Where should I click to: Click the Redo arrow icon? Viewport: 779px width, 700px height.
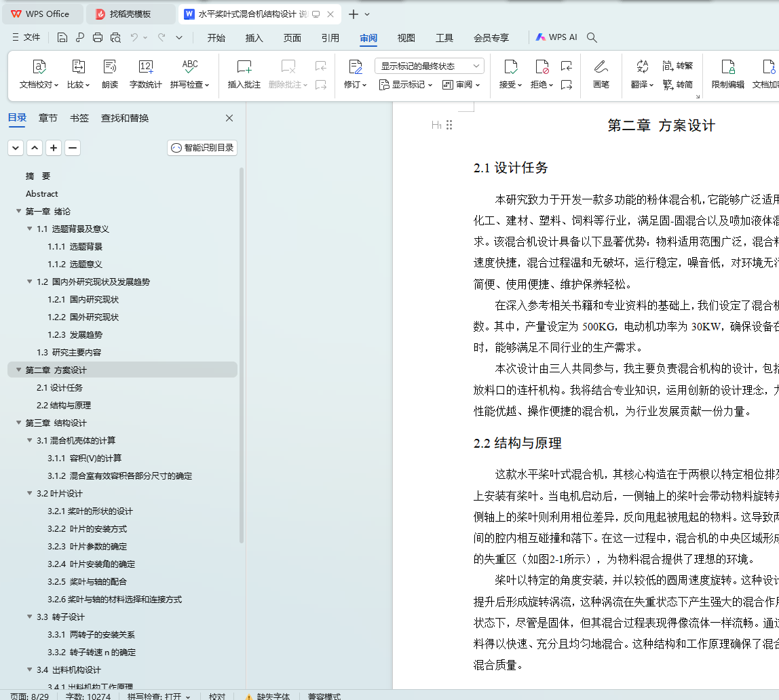tap(161, 37)
